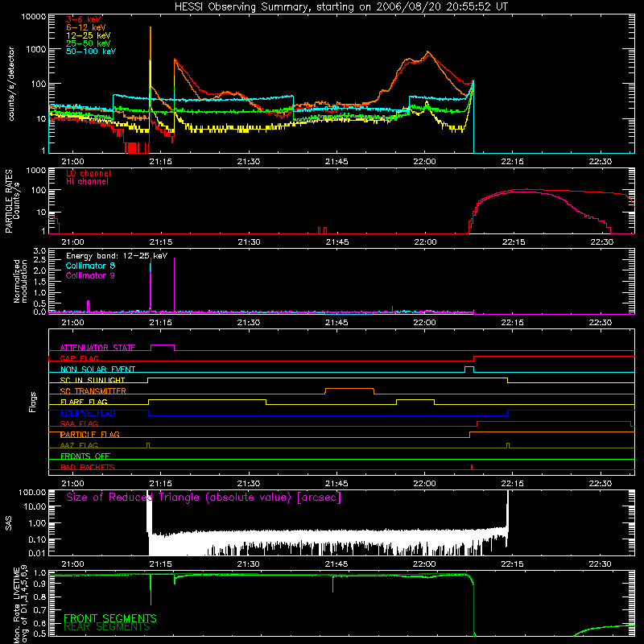Click the 22:30 tick under the particle rates plot
The image size is (644, 644).
coord(601,242)
